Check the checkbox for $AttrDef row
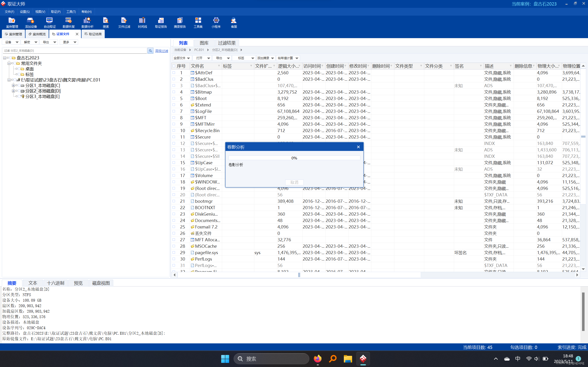588x367 pixels. [174, 72]
